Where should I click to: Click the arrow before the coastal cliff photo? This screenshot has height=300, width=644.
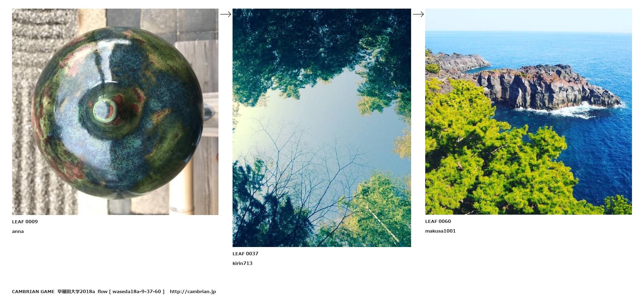(418, 14)
